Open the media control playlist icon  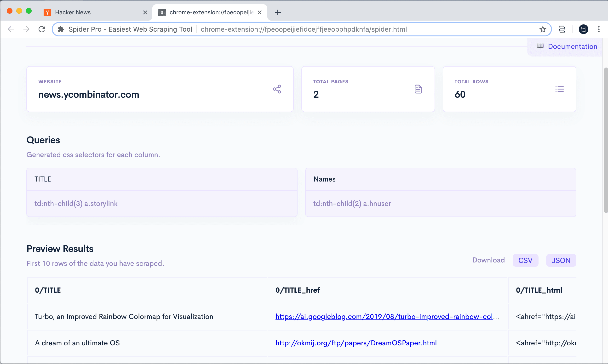pyautogui.click(x=562, y=29)
